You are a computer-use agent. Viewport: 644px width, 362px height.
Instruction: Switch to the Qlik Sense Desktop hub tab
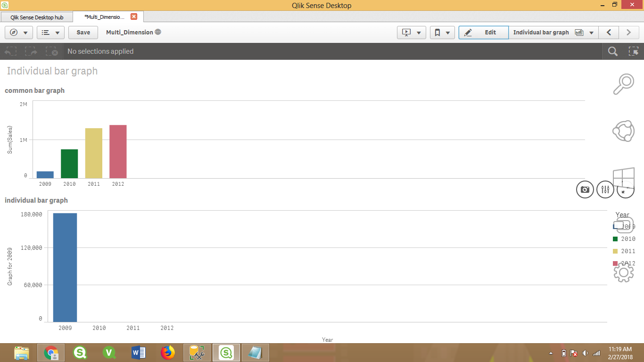pos(36,16)
